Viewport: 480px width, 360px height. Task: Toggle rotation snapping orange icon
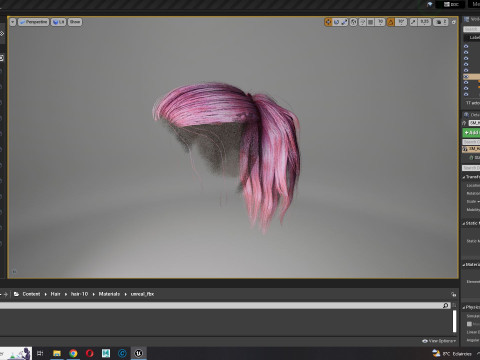391,22
